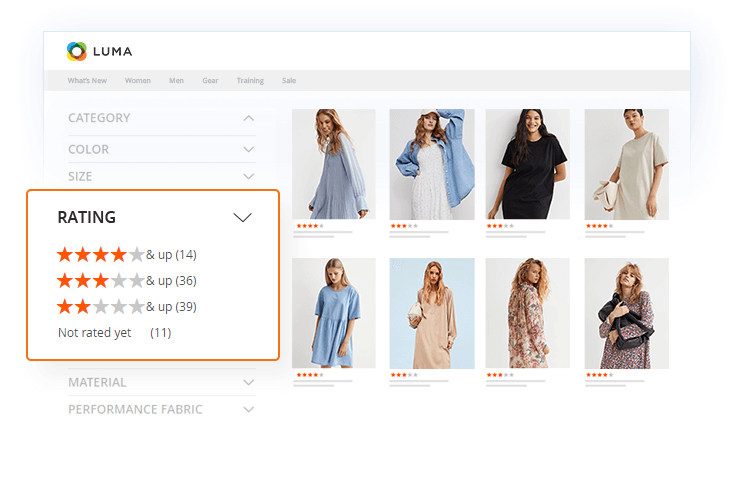Viewport: 735px width, 489px height.
Task: Expand the Color filter section
Action: pyautogui.click(x=249, y=149)
